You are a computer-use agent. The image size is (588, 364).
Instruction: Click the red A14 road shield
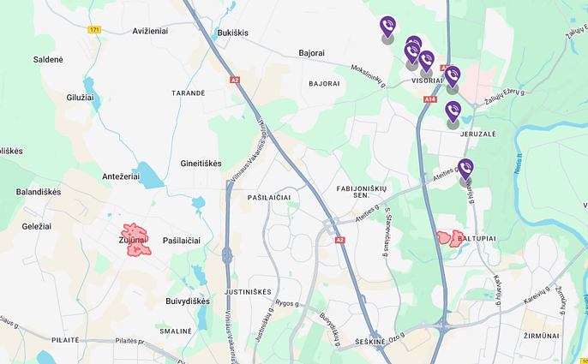pos(430,99)
